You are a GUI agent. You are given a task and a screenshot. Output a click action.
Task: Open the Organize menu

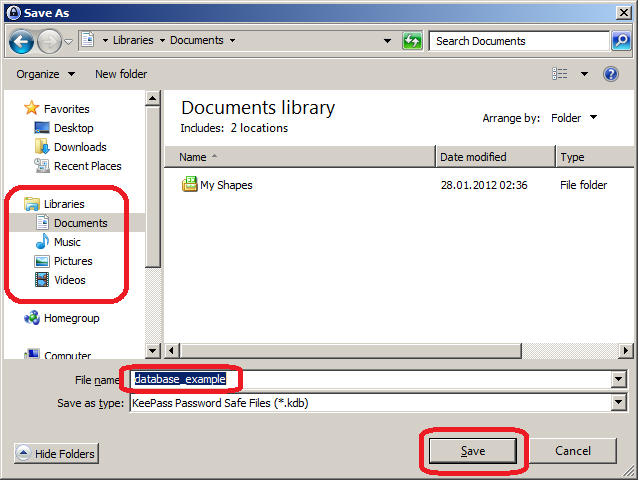45,74
